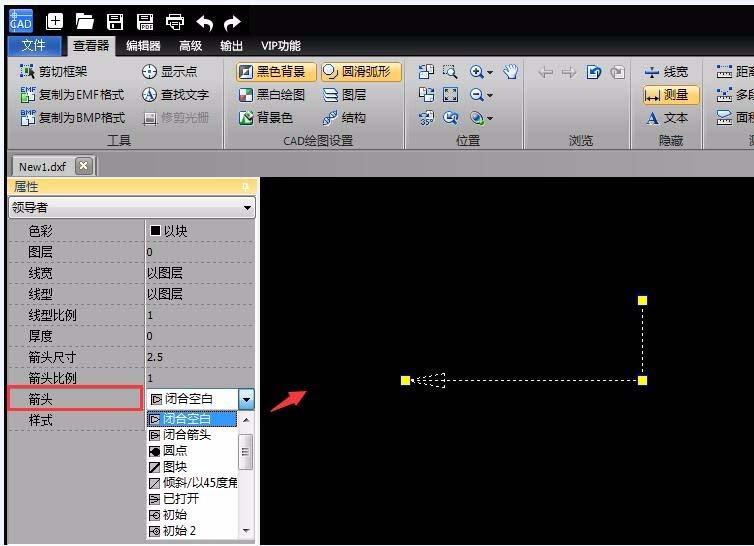This screenshot has width=754, height=546.
Task: Toggle the 测量 display option
Action: coord(670,95)
